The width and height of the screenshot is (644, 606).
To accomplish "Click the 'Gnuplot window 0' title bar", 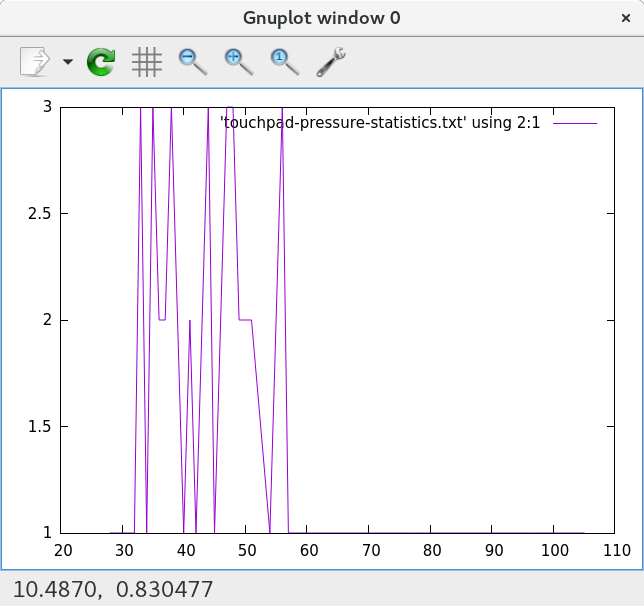I will tap(322, 17).
